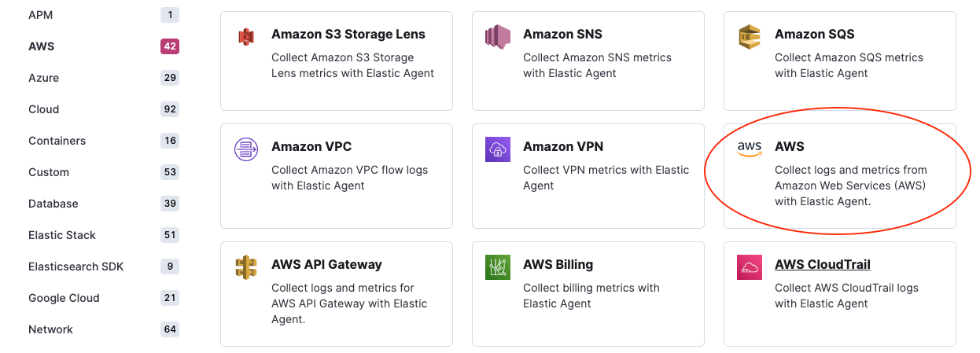Choose the Elastic Stack category
Viewport: 980px width, 353px height.
point(61,235)
